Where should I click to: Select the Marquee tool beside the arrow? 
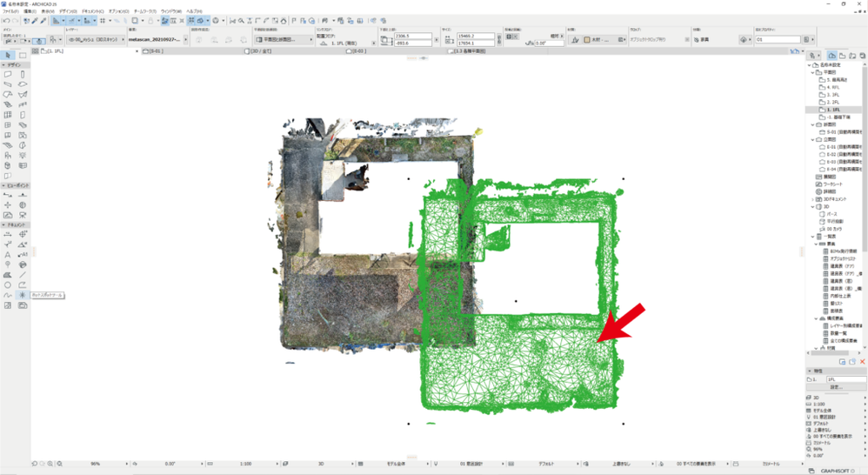23,55
